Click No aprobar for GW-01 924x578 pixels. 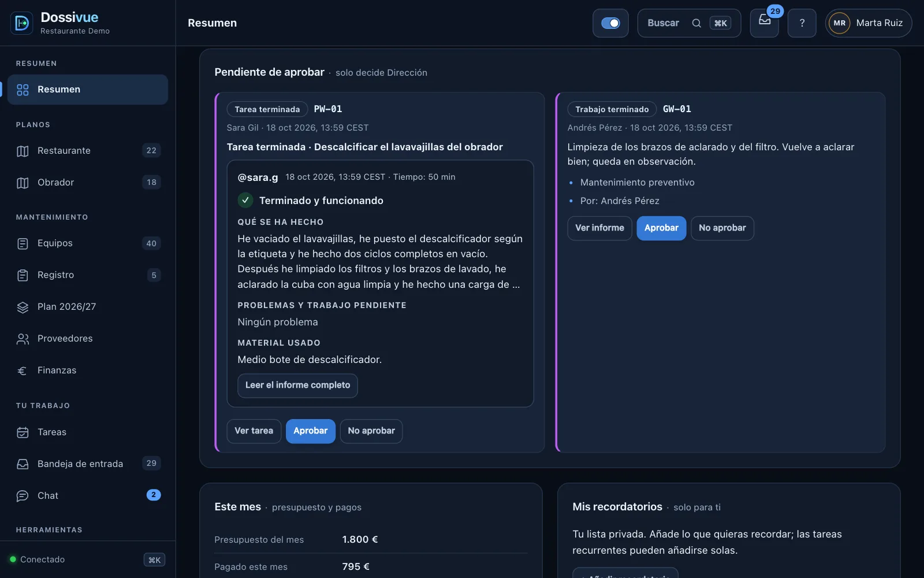(722, 228)
